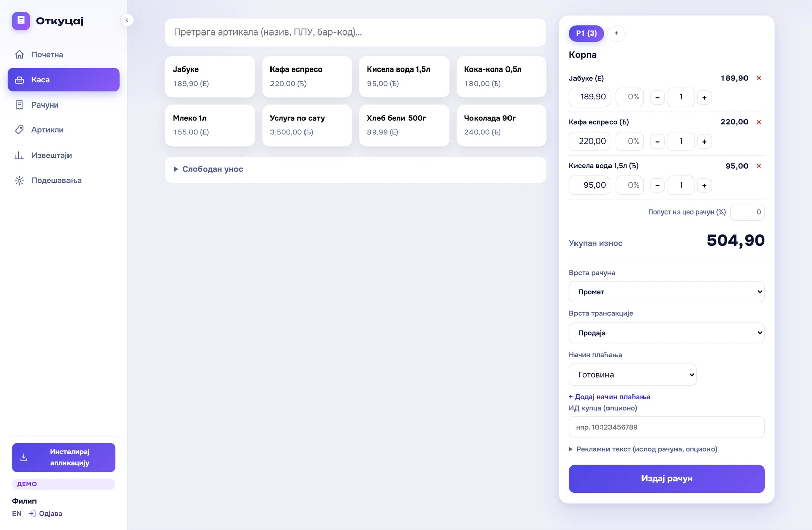Increase Кисела вода quantity with plus button

tap(704, 186)
